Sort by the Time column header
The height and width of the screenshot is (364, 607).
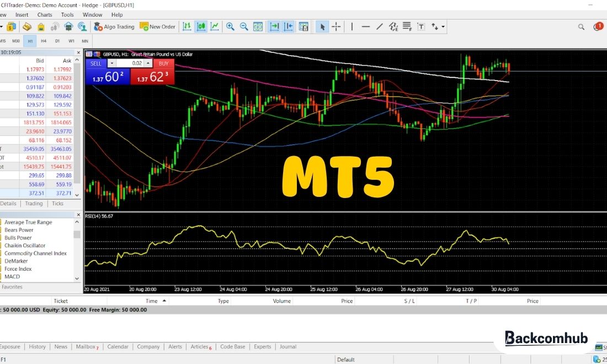coord(151,301)
